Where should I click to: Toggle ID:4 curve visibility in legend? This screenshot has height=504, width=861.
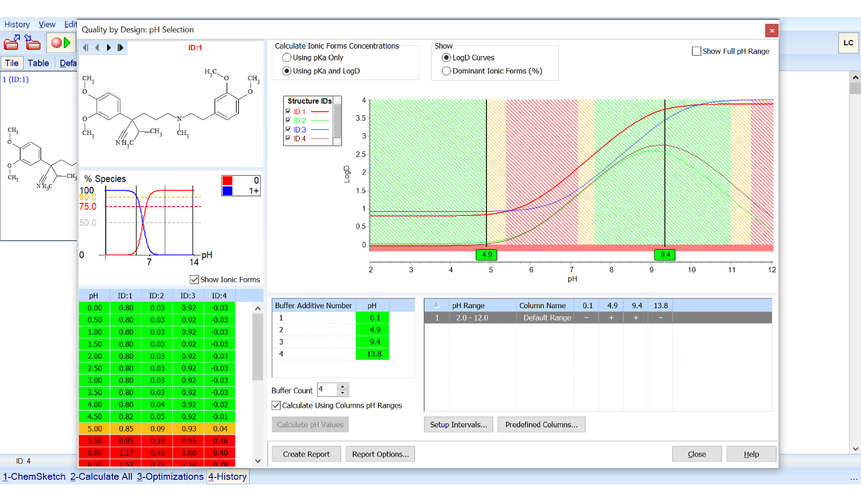pyautogui.click(x=288, y=138)
